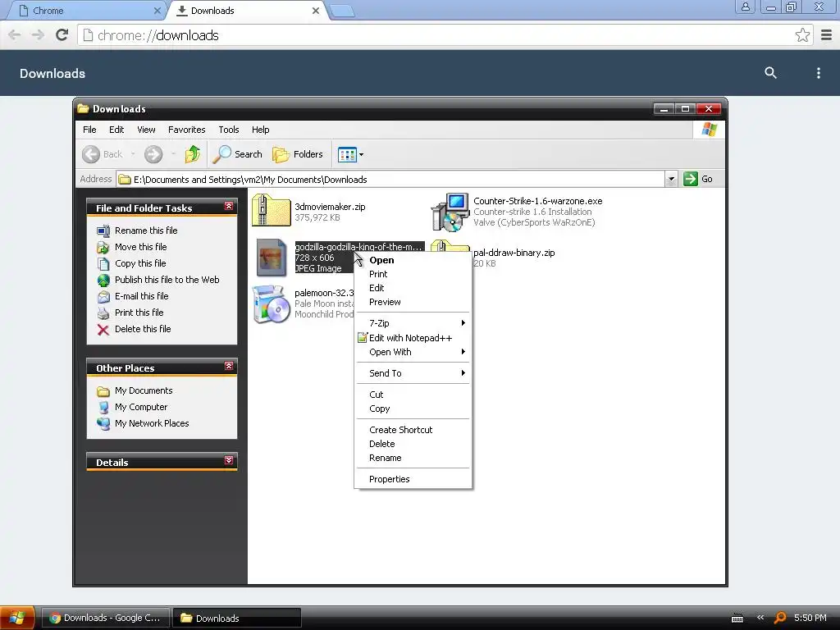
Task: Choose Preview in context menu
Action: click(x=413, y=302)
